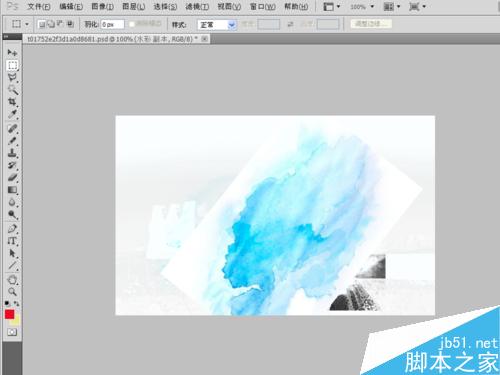The height and width of the screenshot is (375, 500).
Task: Swap foreground and background colors
Action: pyautogui.click(x=17, y=303)
